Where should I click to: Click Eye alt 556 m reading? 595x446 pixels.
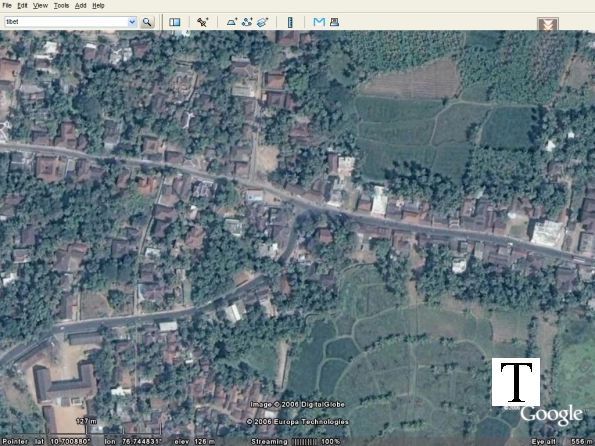click(x=563, y=441)
